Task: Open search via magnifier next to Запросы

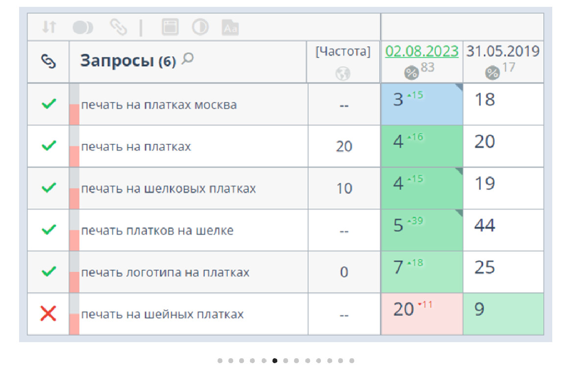Action: (187, 59)
